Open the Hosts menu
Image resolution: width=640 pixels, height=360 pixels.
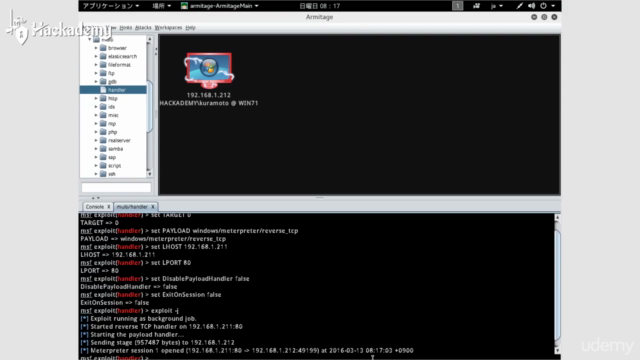[125, 27]
